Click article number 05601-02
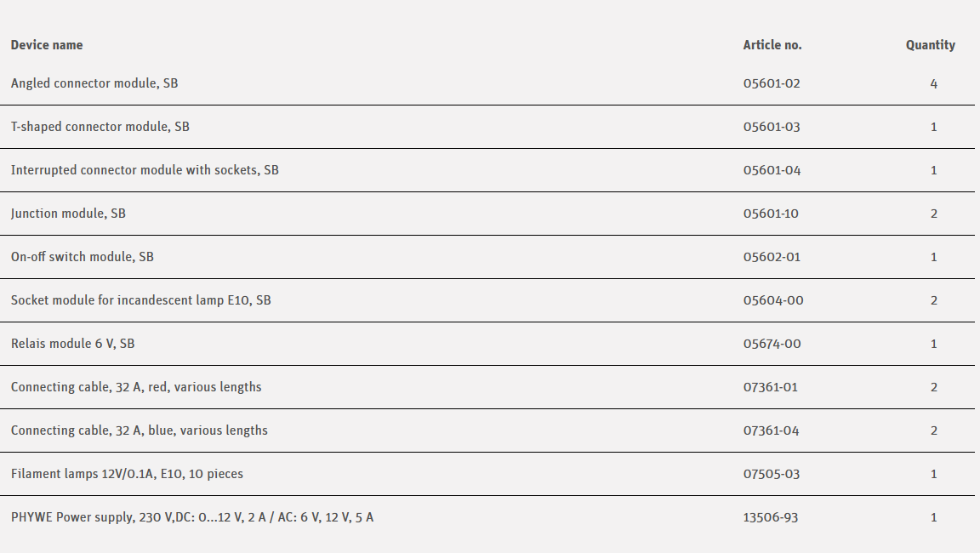Image resolution: width=980 pixels, height=553 pixels. click(x=772, y=83)
